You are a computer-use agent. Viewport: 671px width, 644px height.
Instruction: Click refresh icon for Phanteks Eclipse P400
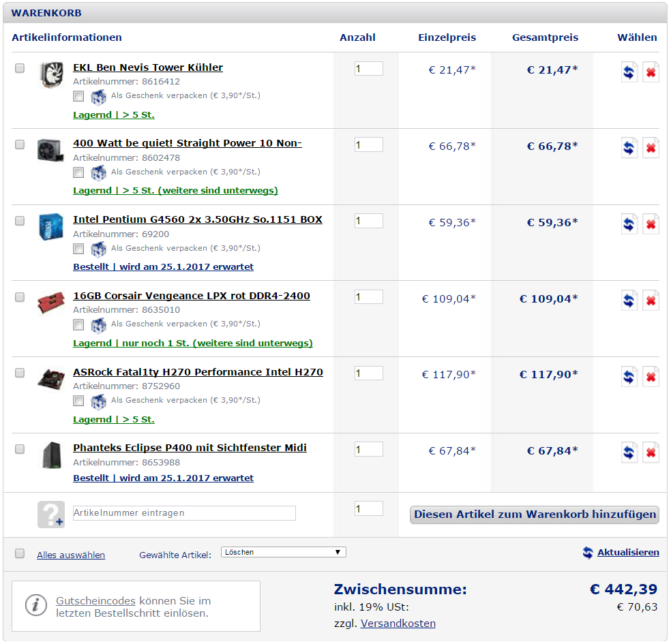tap(629, 452)
